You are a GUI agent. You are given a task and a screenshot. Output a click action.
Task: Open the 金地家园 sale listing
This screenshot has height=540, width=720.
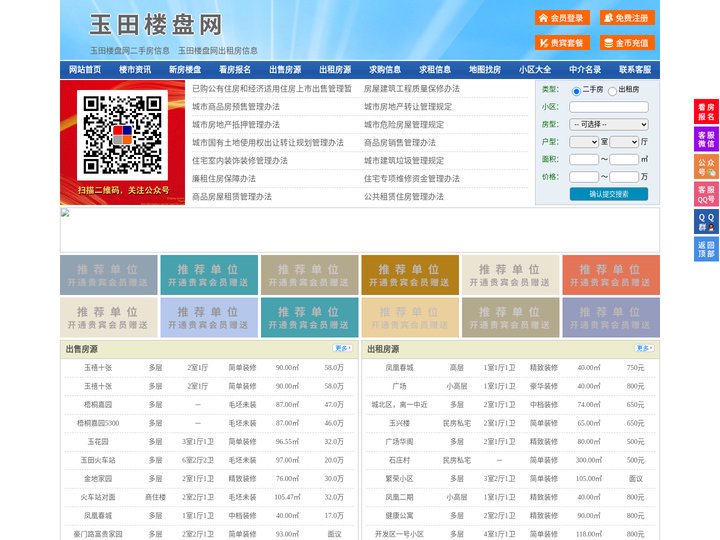98,478
